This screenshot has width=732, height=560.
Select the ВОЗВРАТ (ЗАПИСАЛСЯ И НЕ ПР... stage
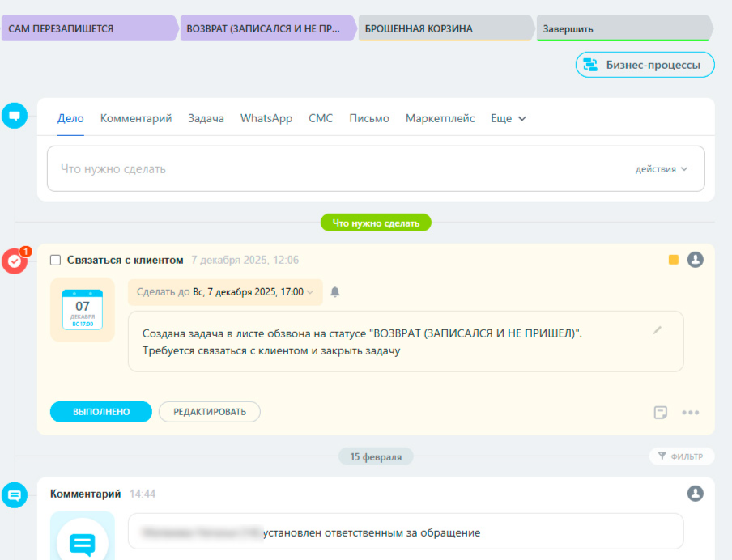[x=268, y=28]
